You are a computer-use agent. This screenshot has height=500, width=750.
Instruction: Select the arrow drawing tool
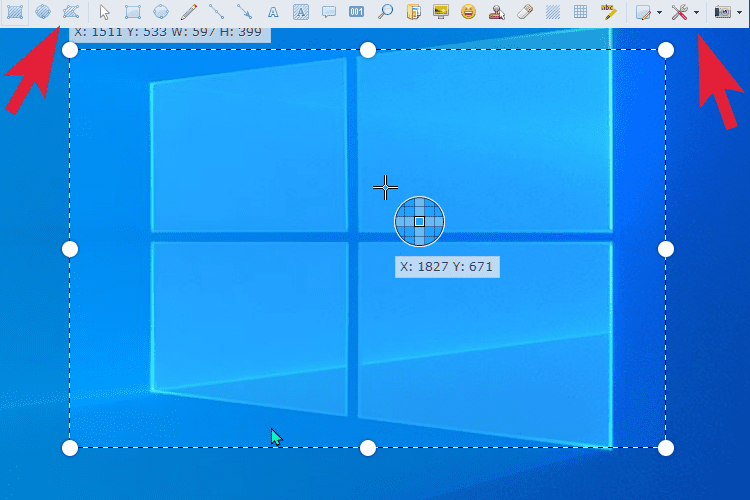point(244,11)
